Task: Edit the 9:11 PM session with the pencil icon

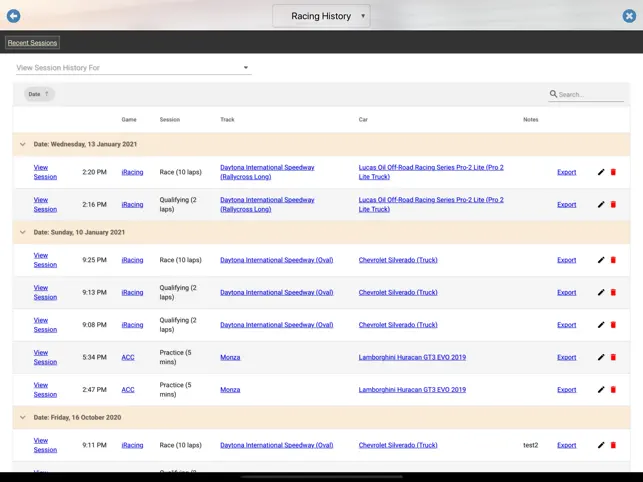Action: coord(601,445)
